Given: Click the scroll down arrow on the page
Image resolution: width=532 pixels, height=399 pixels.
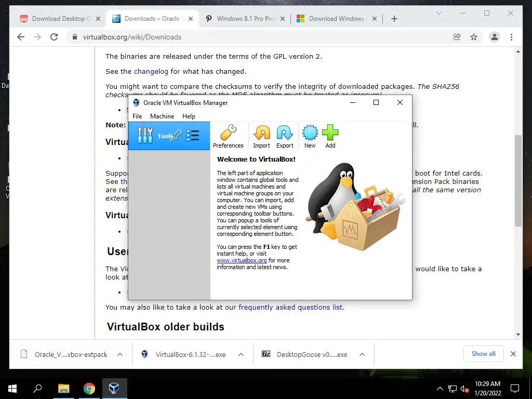Looking at the screenshot, I should [518, 335].
